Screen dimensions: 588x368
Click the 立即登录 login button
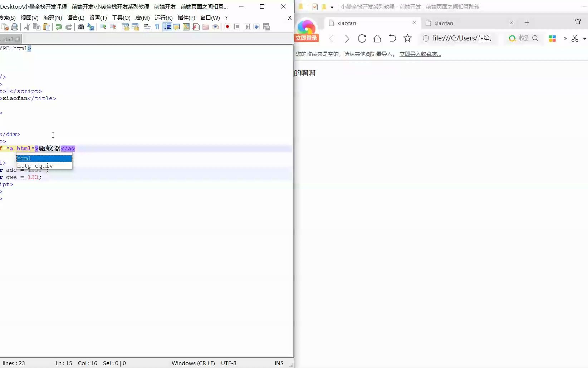point(307,38)
